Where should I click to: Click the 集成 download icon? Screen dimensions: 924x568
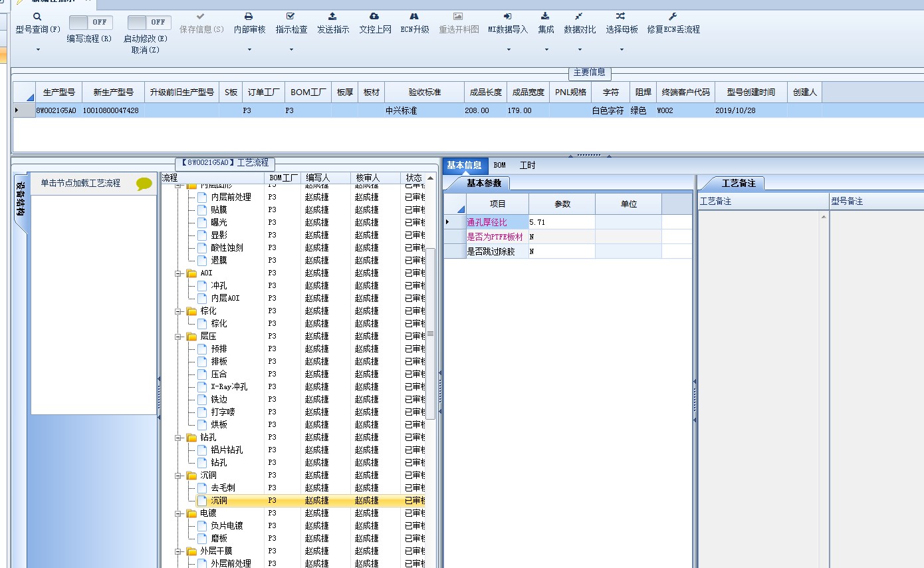click(x=545, y=16)
